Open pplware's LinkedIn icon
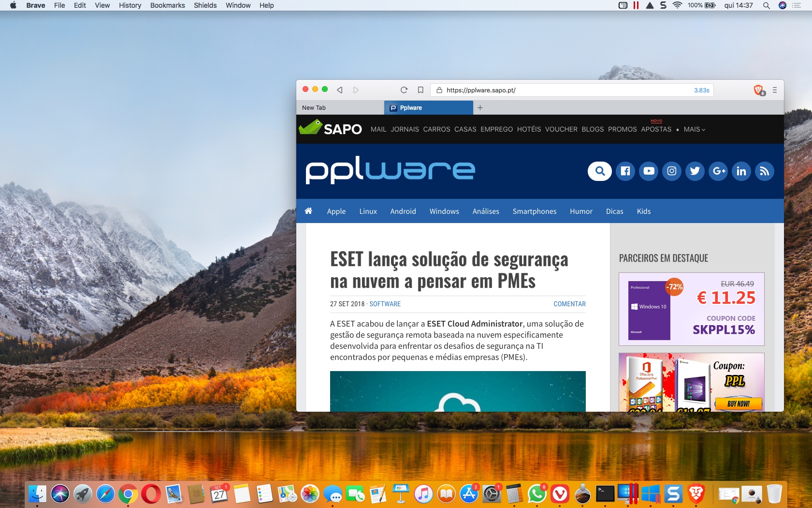The image size is (812, 508). coord(741,171)
